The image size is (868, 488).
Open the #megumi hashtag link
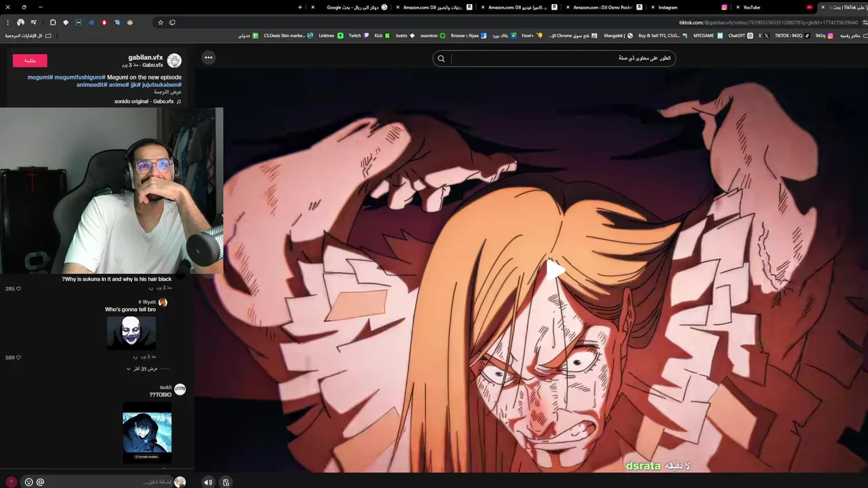tap(40, 77)
